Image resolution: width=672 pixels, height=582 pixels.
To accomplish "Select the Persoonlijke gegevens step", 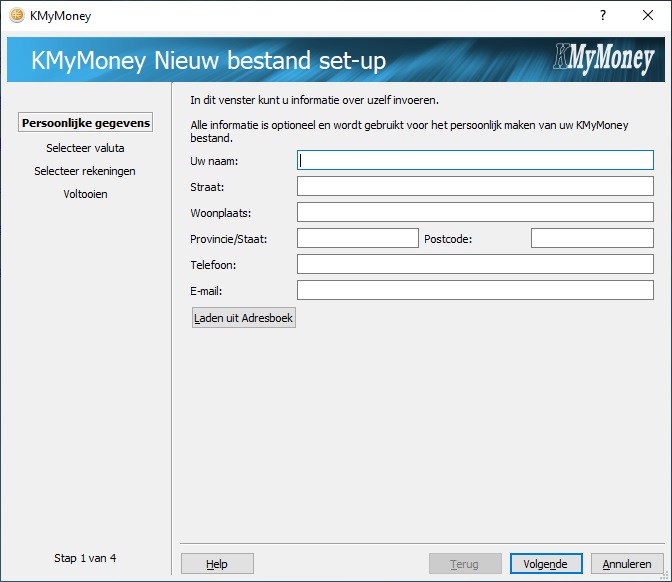I will [x=85, y=123].
